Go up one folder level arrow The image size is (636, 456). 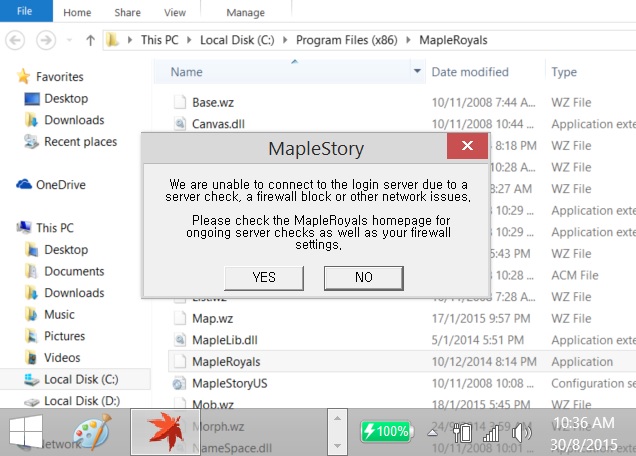click(90, 41)
